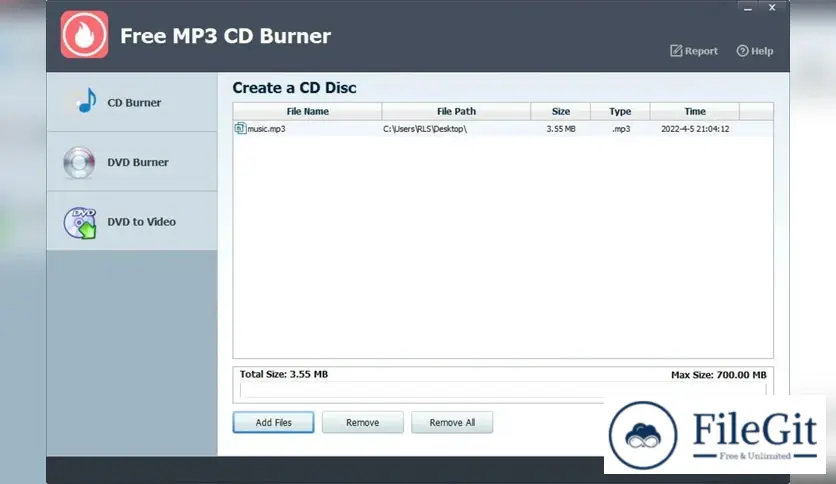
Task: Click the Remove button
Action: coord(363,422)
